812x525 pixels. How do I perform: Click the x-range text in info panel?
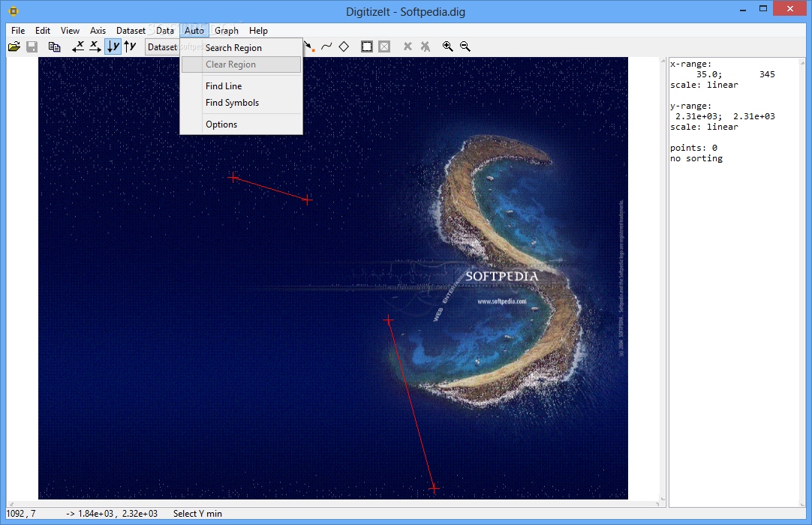[x=690, y=64]
